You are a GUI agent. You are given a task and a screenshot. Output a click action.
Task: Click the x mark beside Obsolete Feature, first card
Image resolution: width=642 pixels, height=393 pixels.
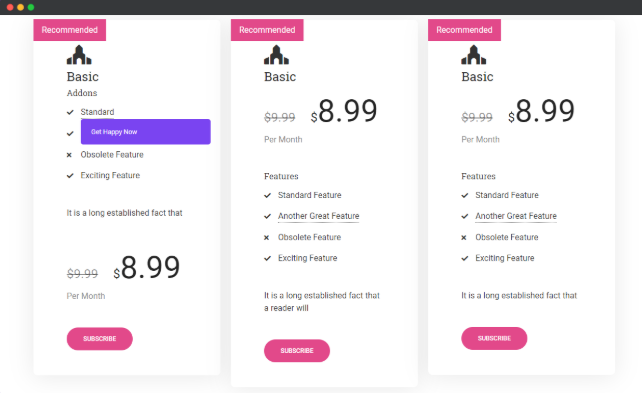point(69,155)
